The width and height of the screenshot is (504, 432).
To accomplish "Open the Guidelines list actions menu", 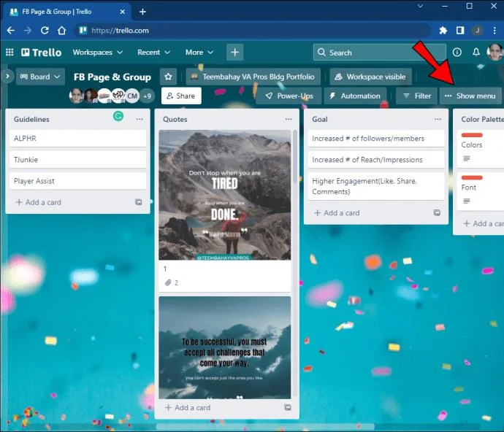I will (140, 119).
